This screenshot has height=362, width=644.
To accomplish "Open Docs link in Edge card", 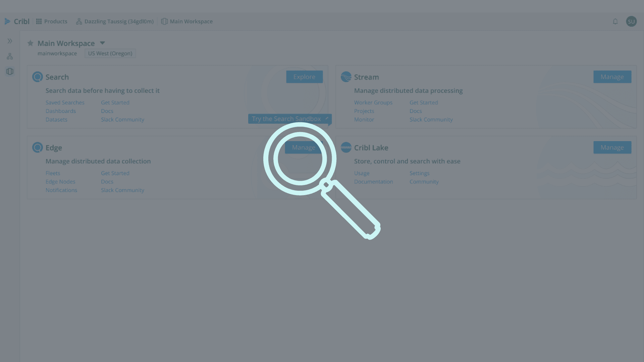I will point(107,182).
